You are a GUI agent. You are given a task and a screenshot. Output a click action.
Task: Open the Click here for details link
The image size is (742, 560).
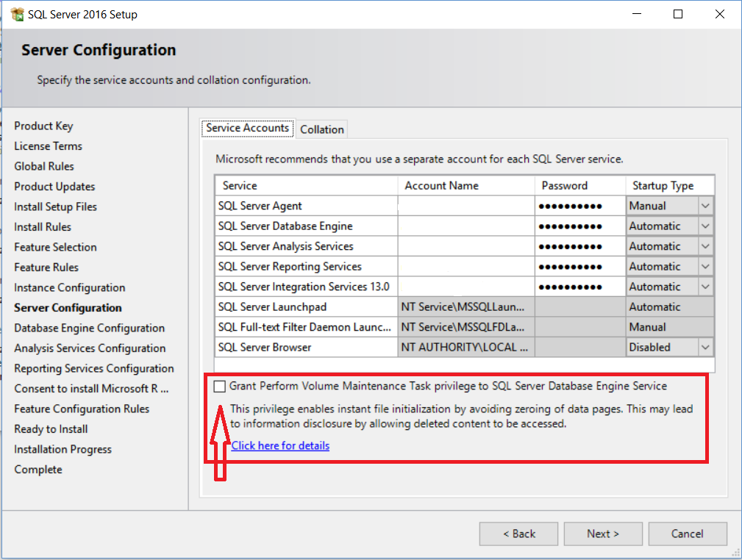pyautogui.click(x=280, y=445)
